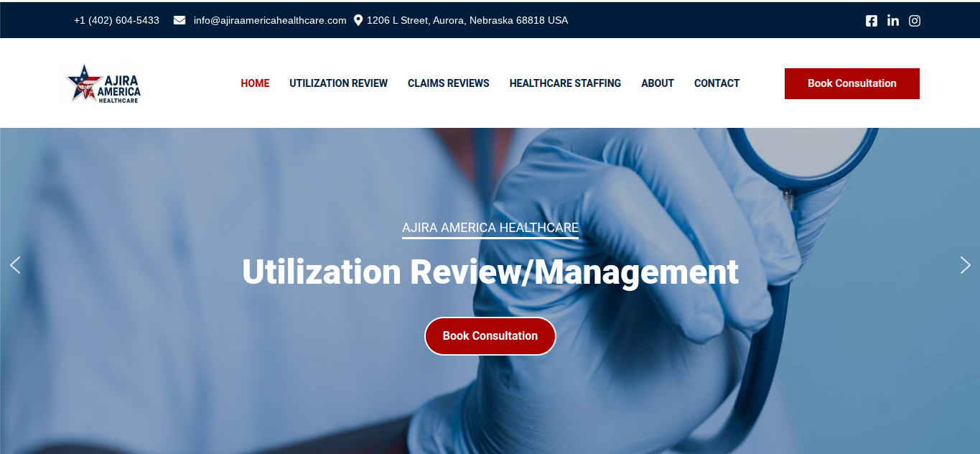Viewport: 980px width, 454px height.
Task: Select the Home menu item
Action: point(255,83)
